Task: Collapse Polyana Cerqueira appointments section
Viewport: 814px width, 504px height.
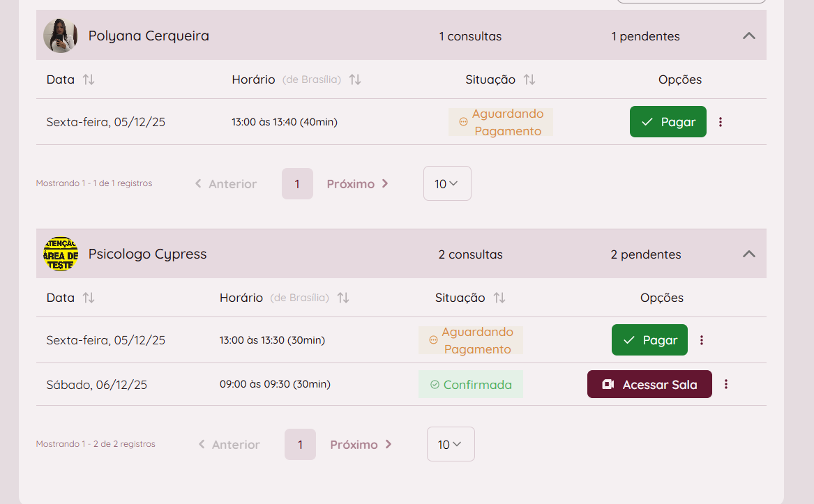Action: click(748, 36)
